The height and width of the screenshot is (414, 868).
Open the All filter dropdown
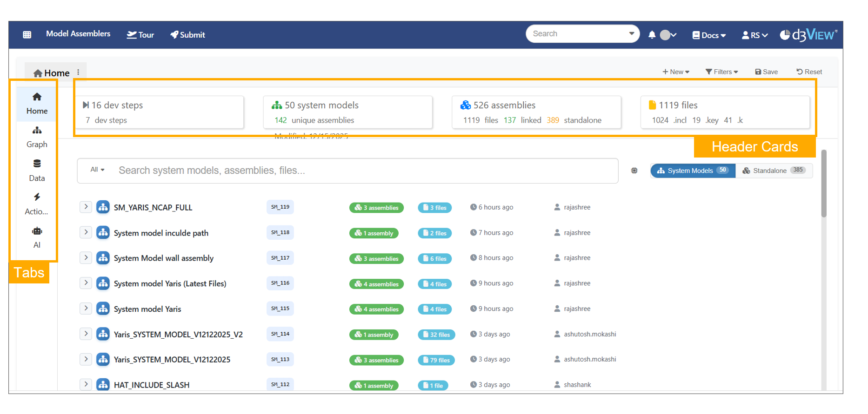click(x=97, y=170)
